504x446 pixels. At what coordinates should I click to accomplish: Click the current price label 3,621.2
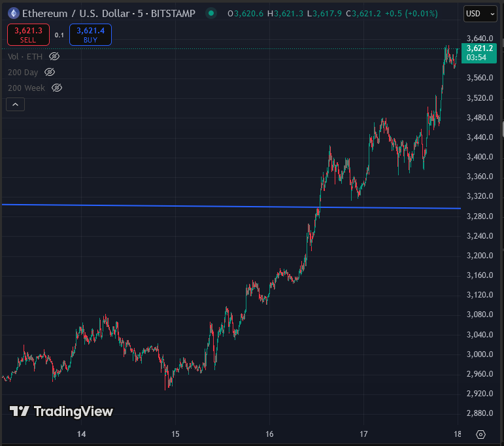[479, 53]
